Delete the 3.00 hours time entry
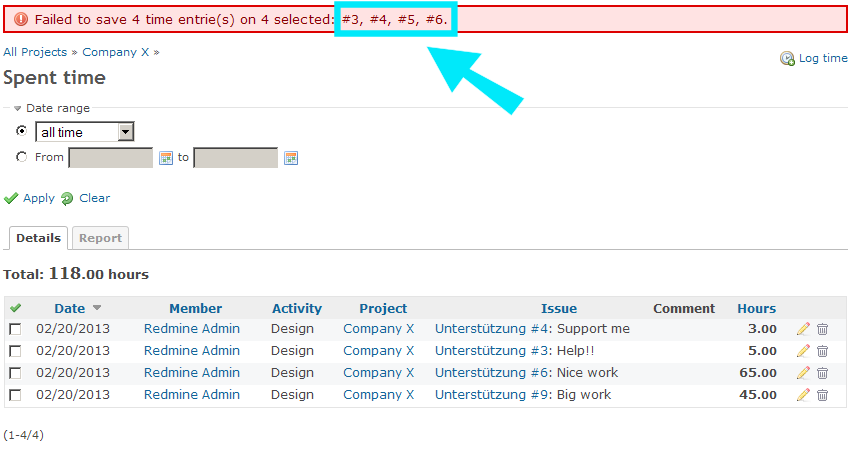 point(823,329)
